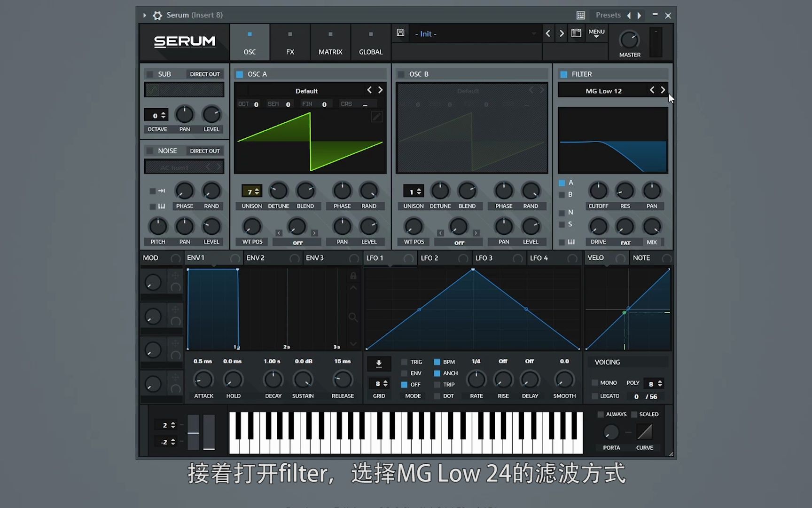Viewport: 812px width, 508px height.
Task: Click the VELO modulation source handle
Action: pyautogui.click(x=621, y=258)
